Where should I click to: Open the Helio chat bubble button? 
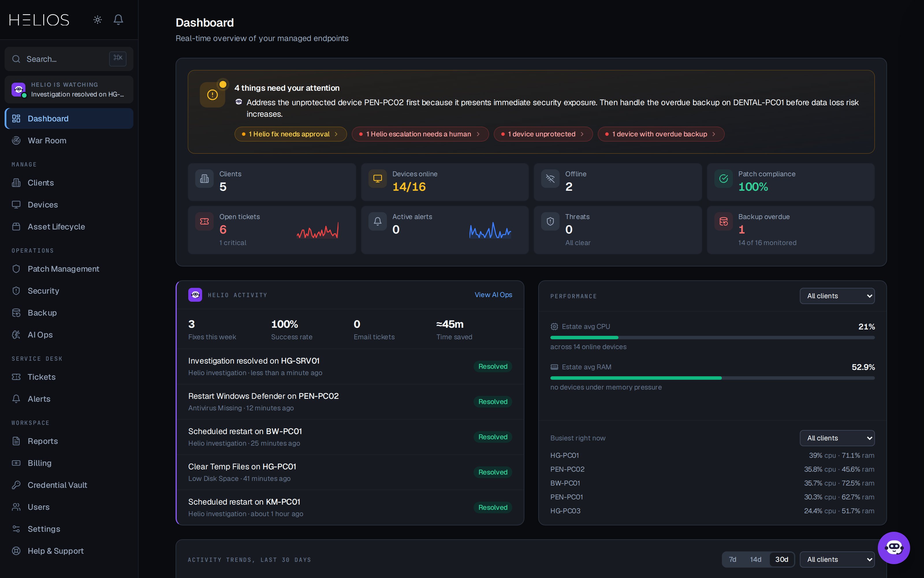893,547
